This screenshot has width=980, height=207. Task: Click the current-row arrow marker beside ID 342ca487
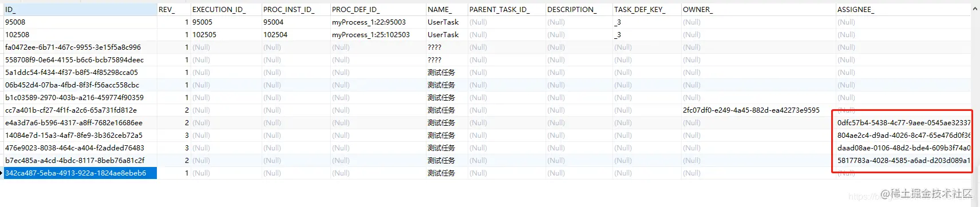[2, 173]
